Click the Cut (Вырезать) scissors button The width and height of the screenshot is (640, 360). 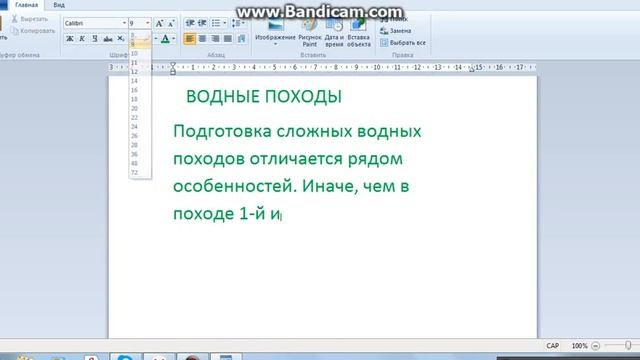pyautogui.click(x=29, y=19)
